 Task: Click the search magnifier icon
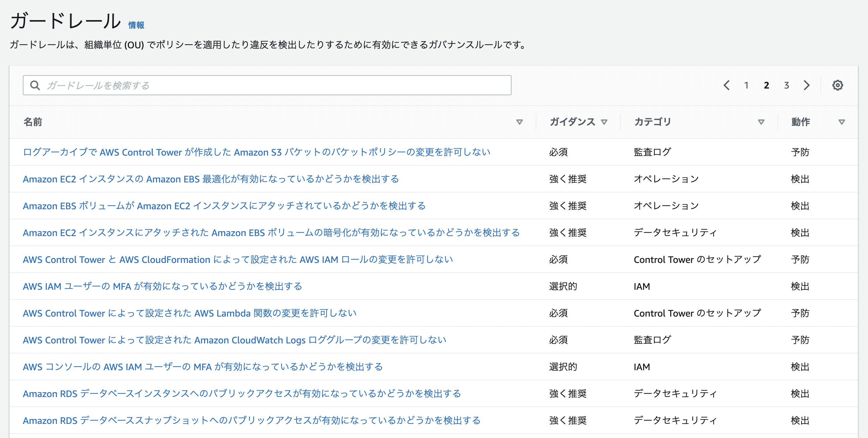(35, 85)
